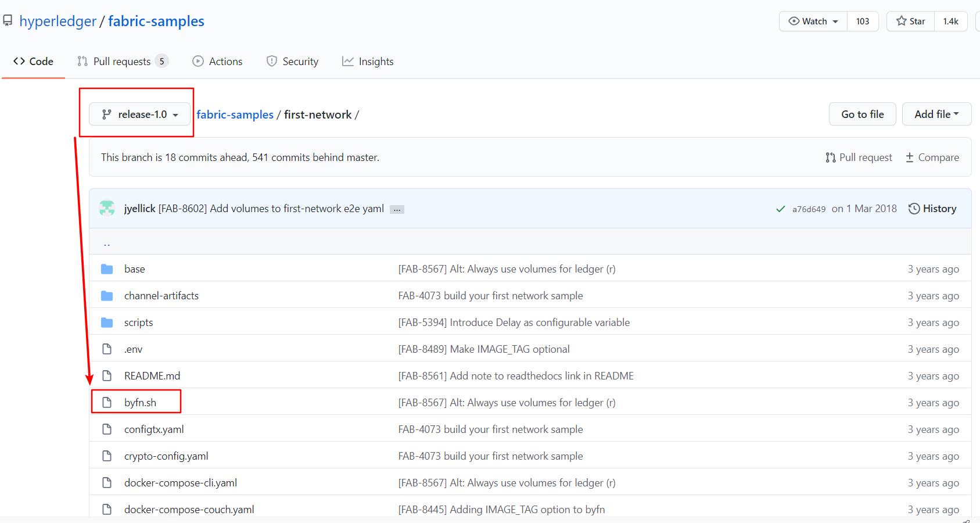Click the file icon next to docker-compose-couch.yaml
This screenshot has width=980, height=523.
coord(107,510)
